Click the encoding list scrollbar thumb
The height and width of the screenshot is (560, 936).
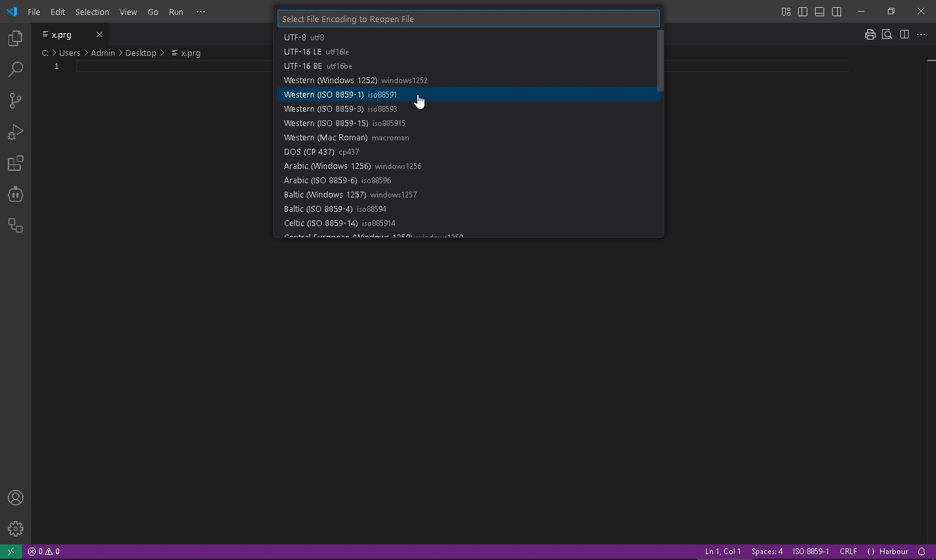tap(660, 60)
